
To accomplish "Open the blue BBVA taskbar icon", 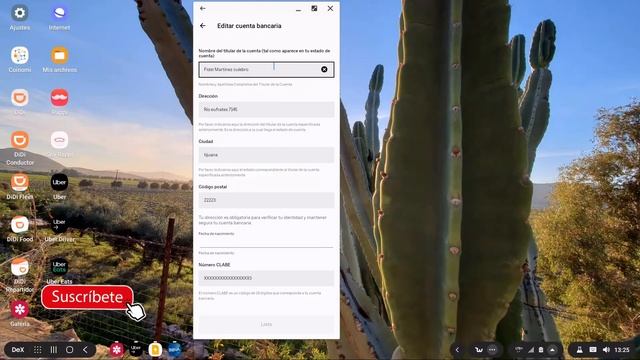I will coord(174,350).
